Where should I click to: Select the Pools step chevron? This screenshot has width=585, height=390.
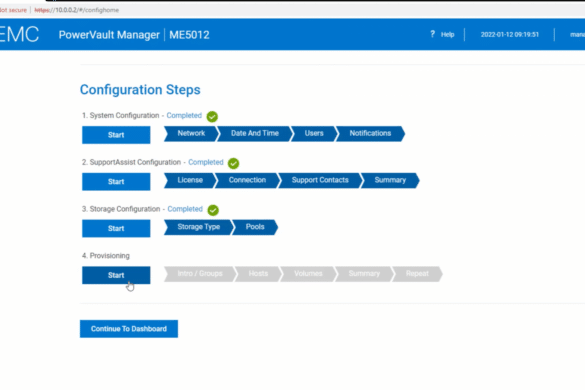point(255,227)
